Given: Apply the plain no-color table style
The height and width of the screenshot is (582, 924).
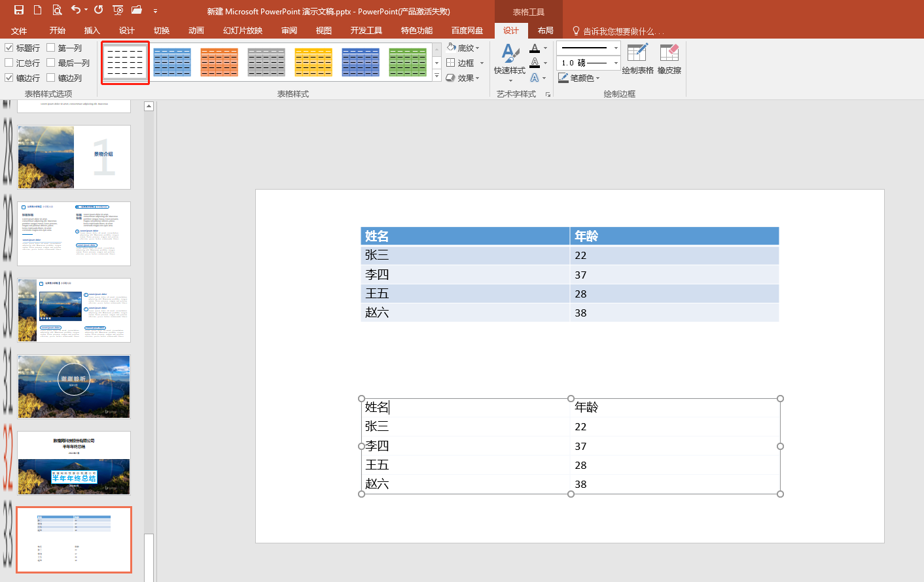Looking at the screenshot, I should pos(125,63).
